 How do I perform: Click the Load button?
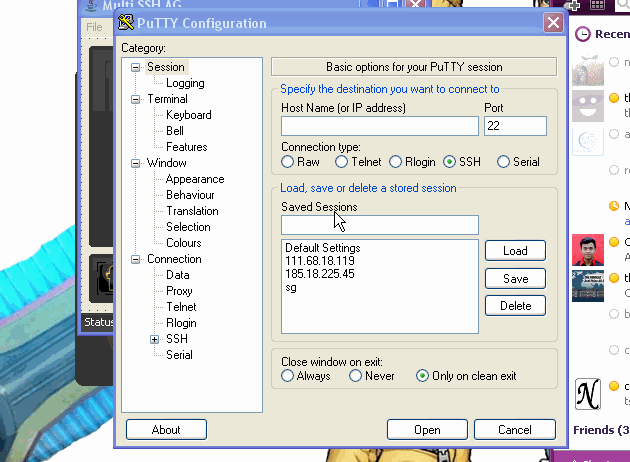515,251
